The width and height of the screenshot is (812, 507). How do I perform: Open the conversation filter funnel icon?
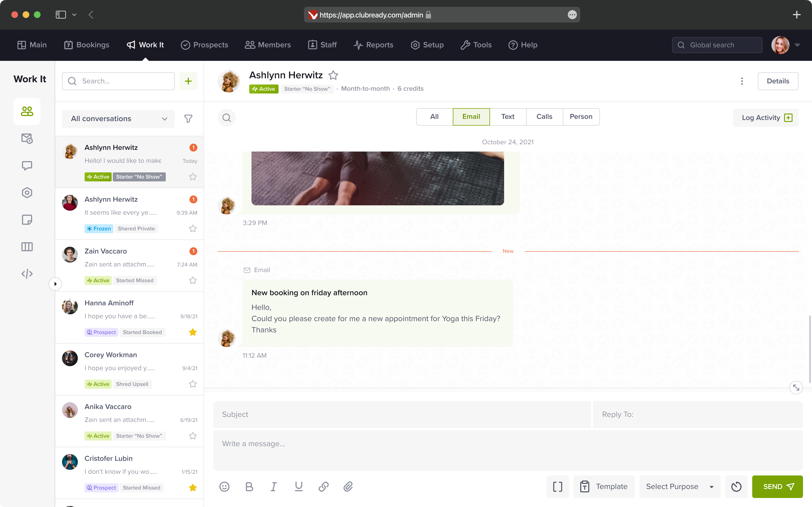188,119
